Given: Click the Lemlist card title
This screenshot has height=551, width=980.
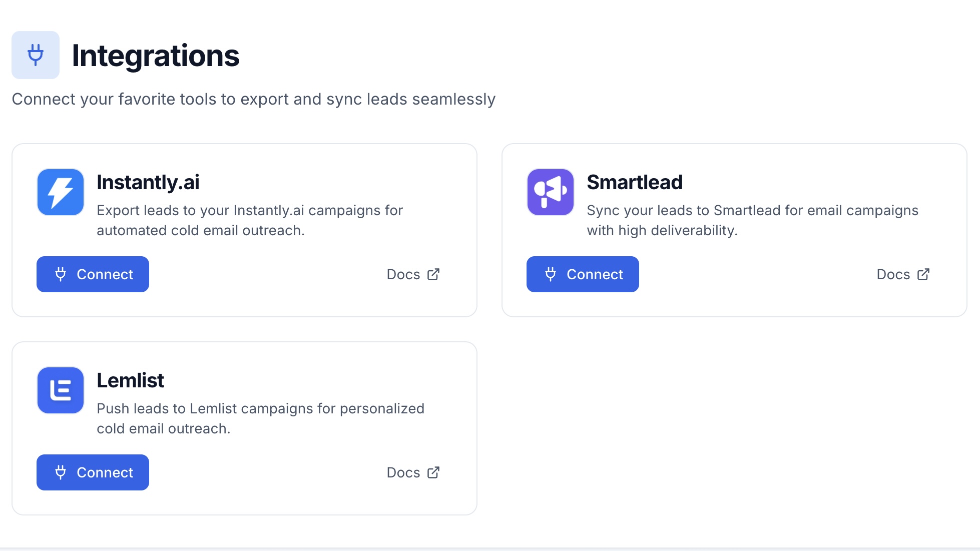Looking at the screenshot, I should point(130,380).
